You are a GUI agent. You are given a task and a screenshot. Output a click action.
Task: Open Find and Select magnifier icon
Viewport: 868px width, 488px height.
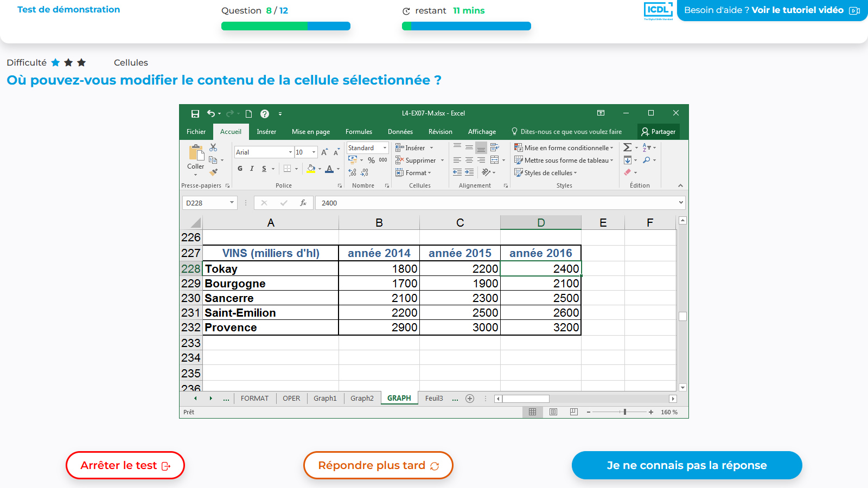[647, 160]
